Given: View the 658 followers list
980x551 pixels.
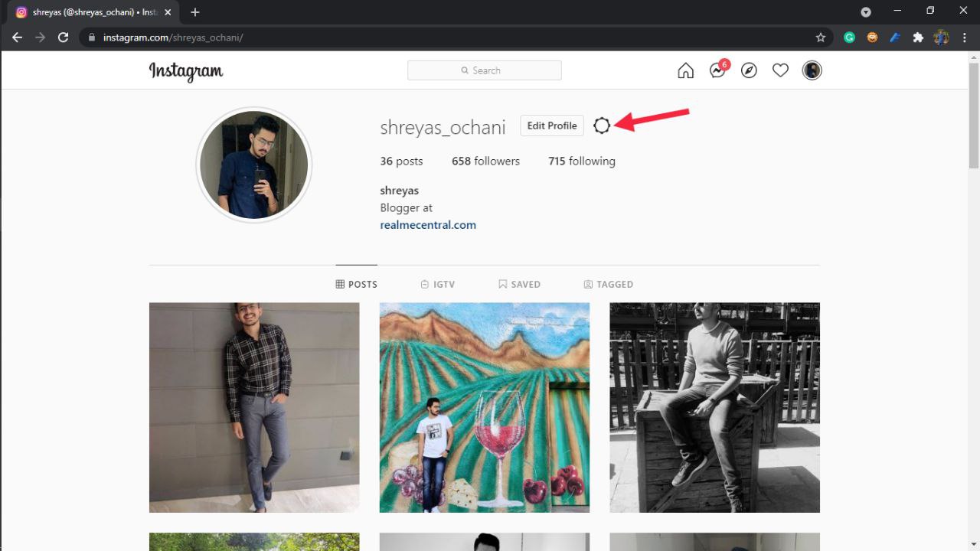Looking at the screenshot, I should (485, 161).
